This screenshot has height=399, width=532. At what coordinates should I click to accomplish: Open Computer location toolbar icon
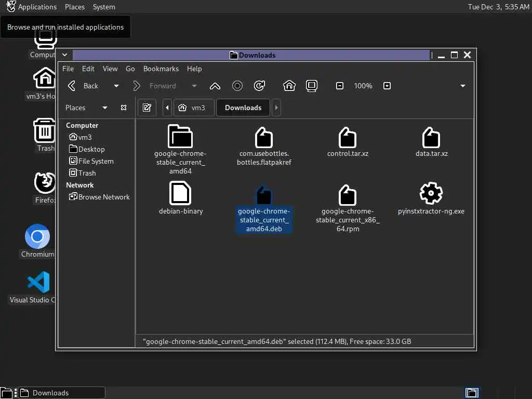tap(312, 86)
